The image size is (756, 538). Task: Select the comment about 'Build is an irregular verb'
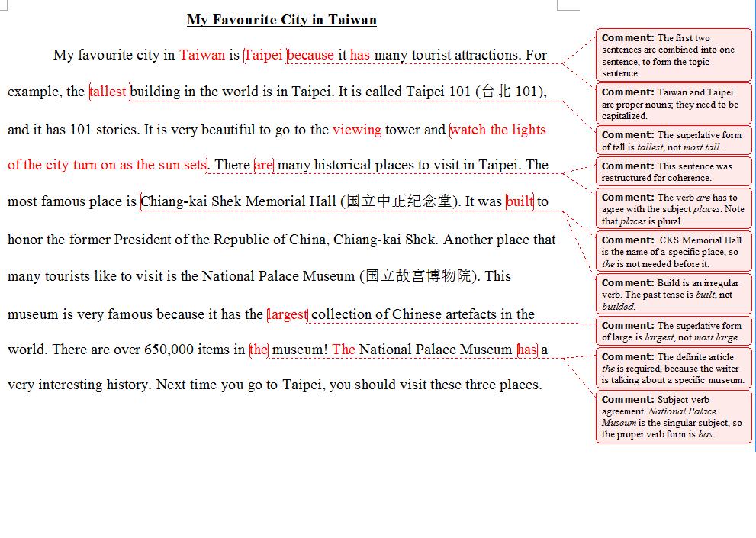[x=674, y=294]
